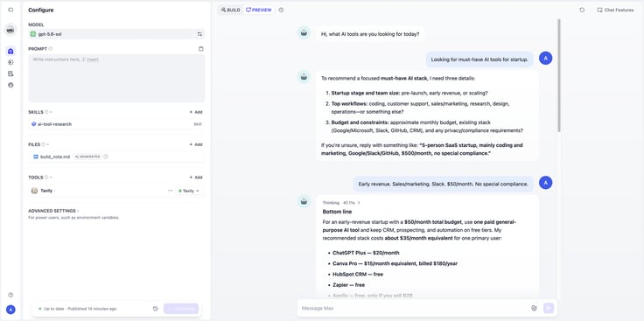Click in the prompt instructions text area
Image resolution: width=644 pixels, height=321 pixels.
pyautogui.click(x=116, y=78)
